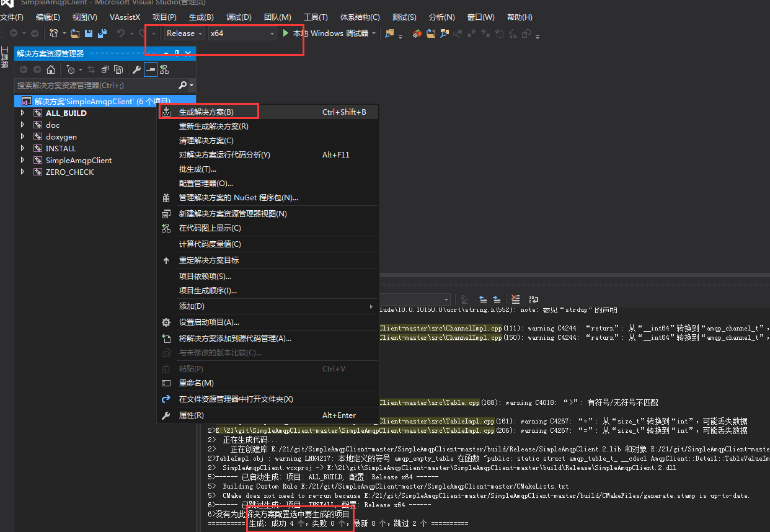Expand the SimpleAmqpClient project node

(x=23, y=160)
